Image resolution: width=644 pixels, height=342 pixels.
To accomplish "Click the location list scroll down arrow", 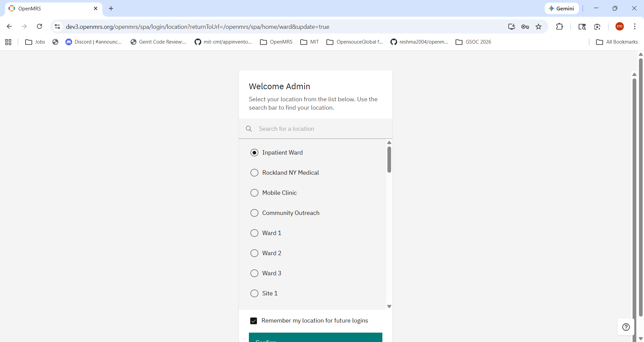I will [389, 306].
